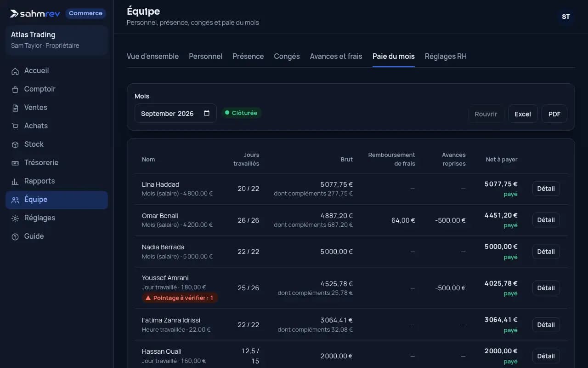
Task: Click the Achats cart icon
Action: 15,126
